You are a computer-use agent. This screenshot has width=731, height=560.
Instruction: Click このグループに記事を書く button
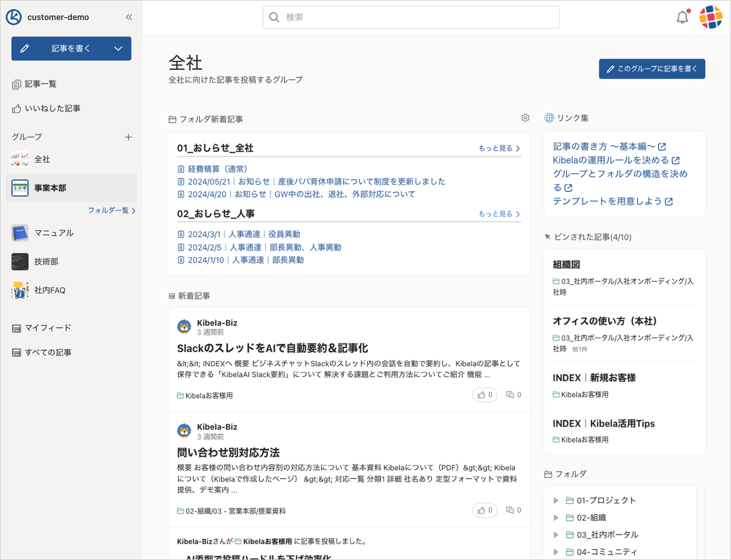coord(652,69)
